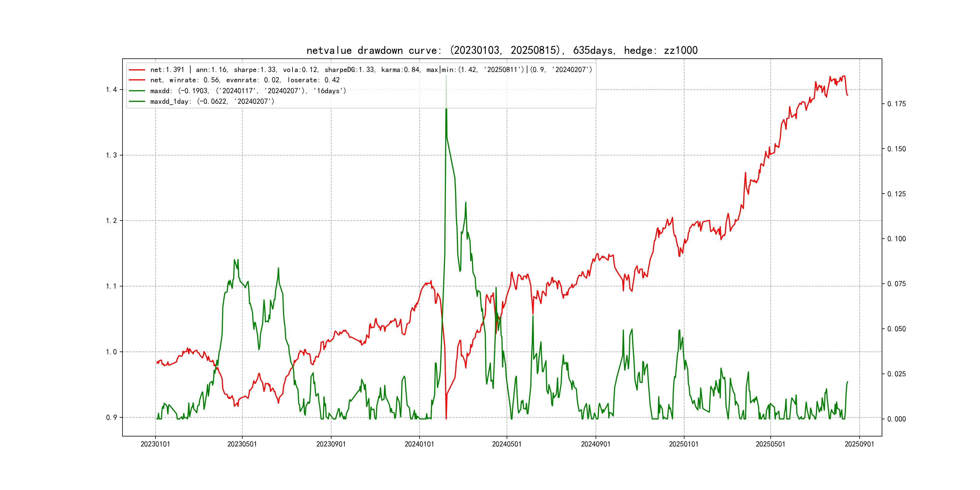Image resolution: width=980 pixels, height=490 pixels.
Task: Click the chart title text
Action: point(502,50)
